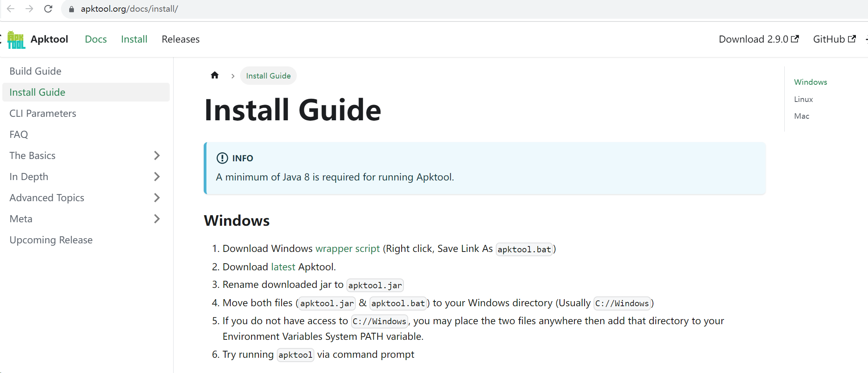Open the wrapper script link

coord(348,249)
